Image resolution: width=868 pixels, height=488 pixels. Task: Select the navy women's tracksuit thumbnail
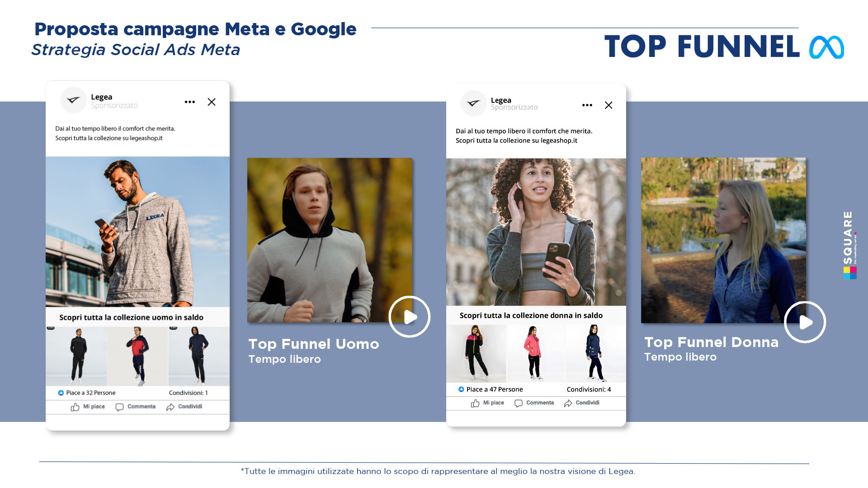[x=596, y=353]
